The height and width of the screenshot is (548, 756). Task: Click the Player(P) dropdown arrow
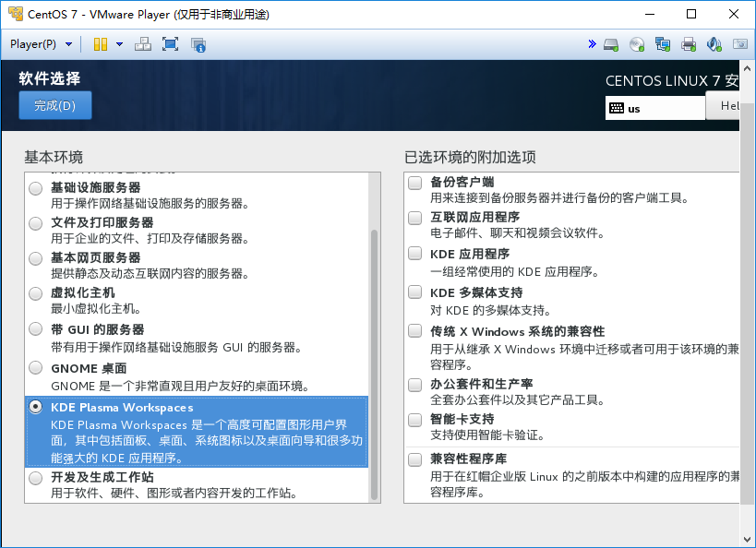click(68, 44)
